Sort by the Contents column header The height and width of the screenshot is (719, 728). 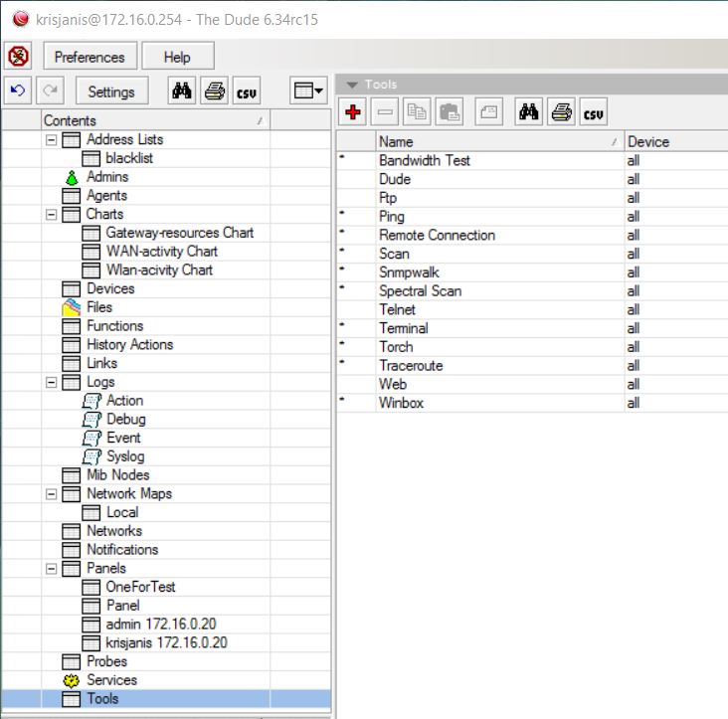155,120
